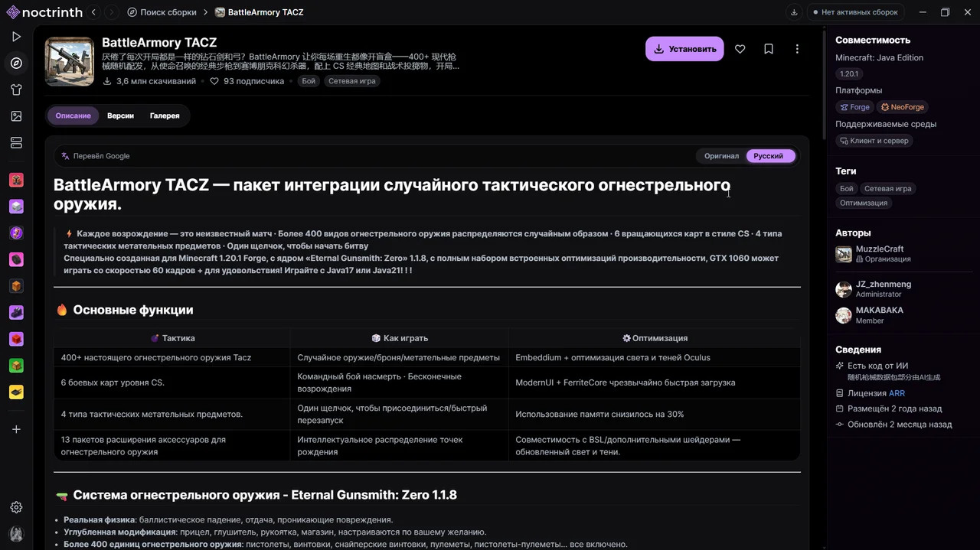Click the BattleArmory TACZ project thumbnail

[70, 62]
